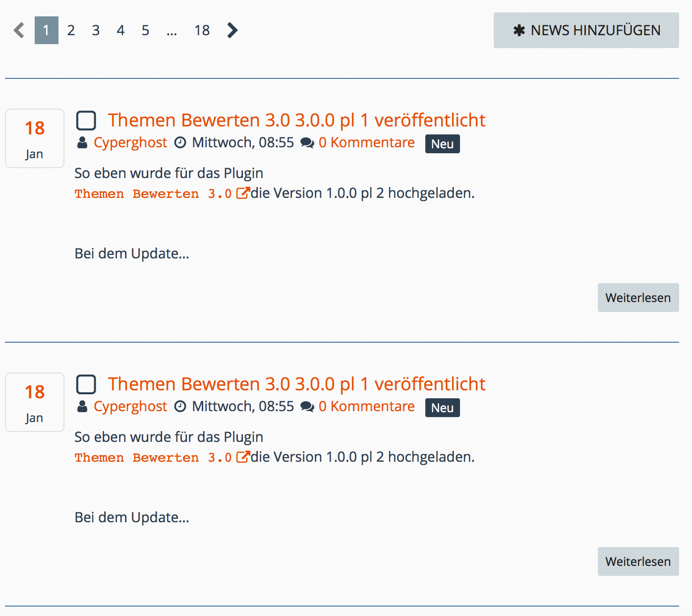Click external link icon in first news entry
This screenshot has width=692, height=616.
[242, 193]
